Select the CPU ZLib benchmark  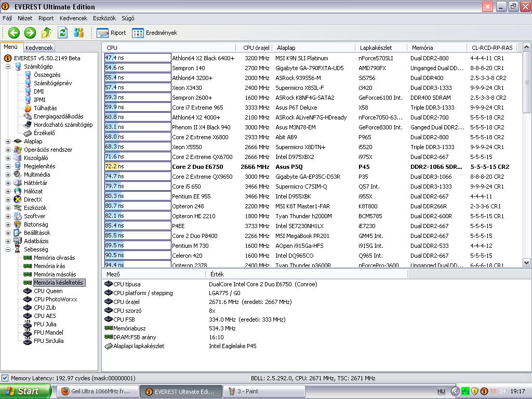(45, 308)
